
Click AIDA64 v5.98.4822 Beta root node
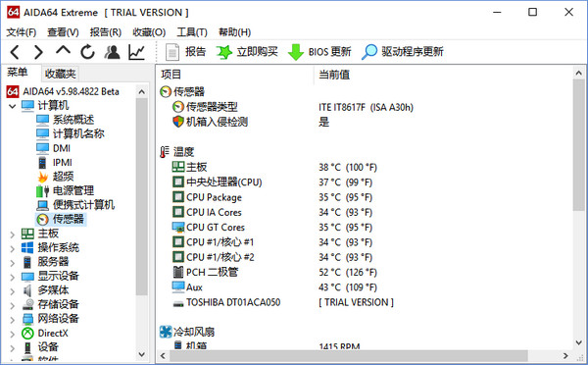71,91
